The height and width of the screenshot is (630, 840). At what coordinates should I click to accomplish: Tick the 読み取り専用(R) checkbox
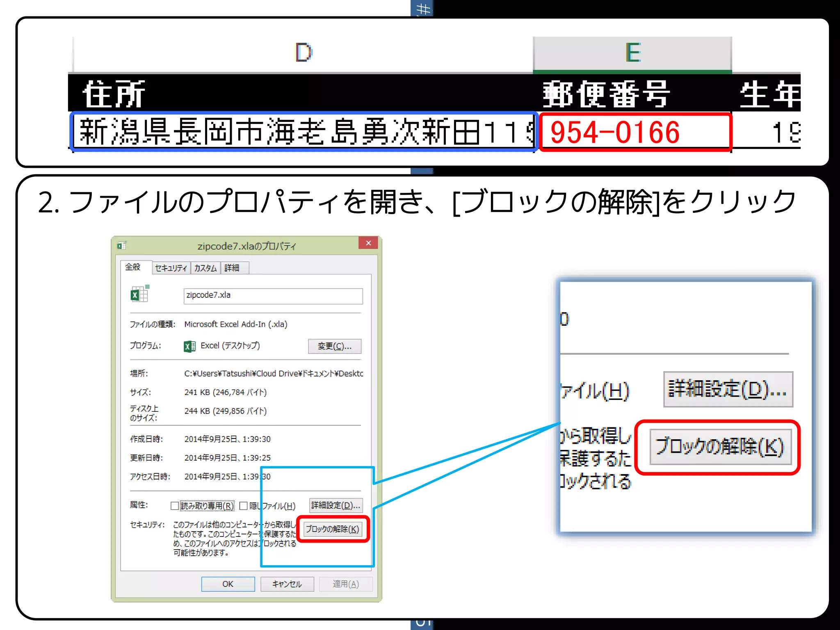pos(175,506)
